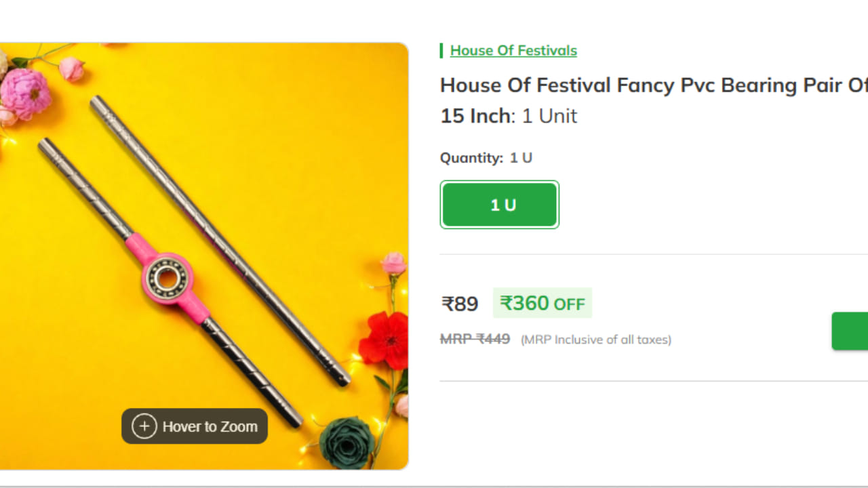The height and width of the screenshot is (488, 868).
Task: Click the Hover to Zoom overlay button
Action: pos(195,426)
